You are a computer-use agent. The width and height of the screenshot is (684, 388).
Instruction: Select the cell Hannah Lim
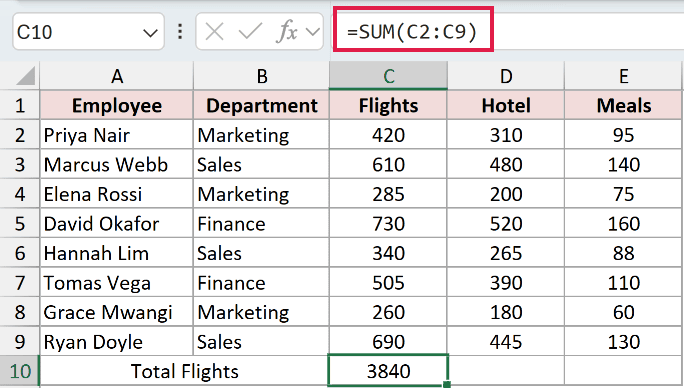116,253
